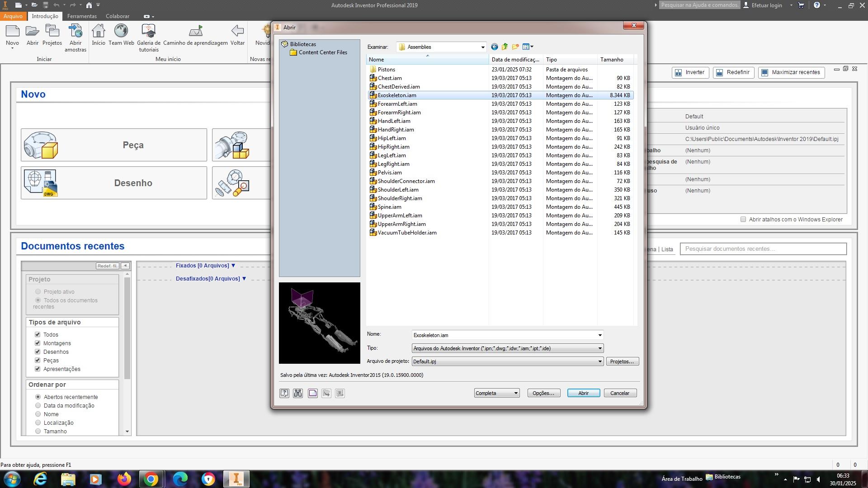Screen dimensions: 868x488
Task: Expand the Examinar folder dropdown
Action: pyautogui.click(x=482, y=47)
